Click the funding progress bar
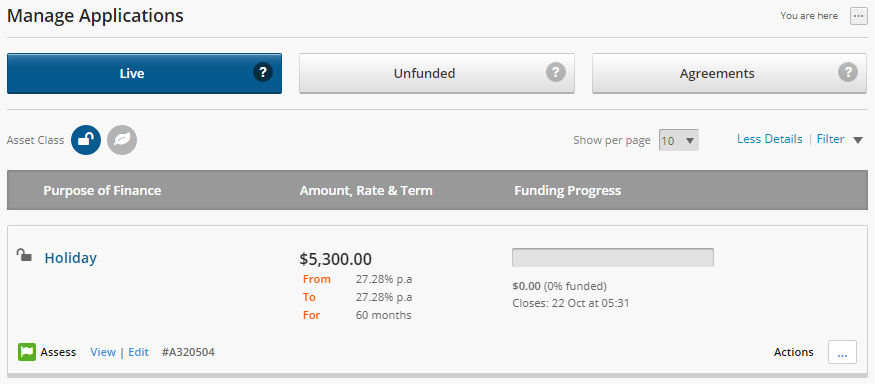This screenshot has height=384, width=875. tap(613, 257)
